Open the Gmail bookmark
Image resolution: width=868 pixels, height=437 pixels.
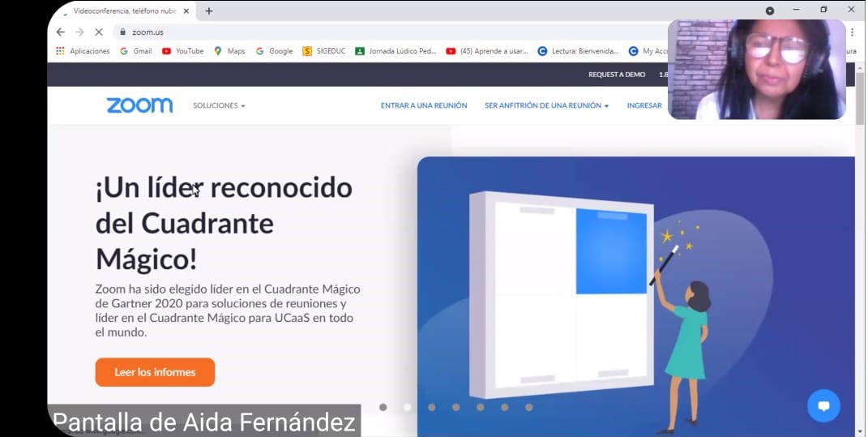coord(136,51)
